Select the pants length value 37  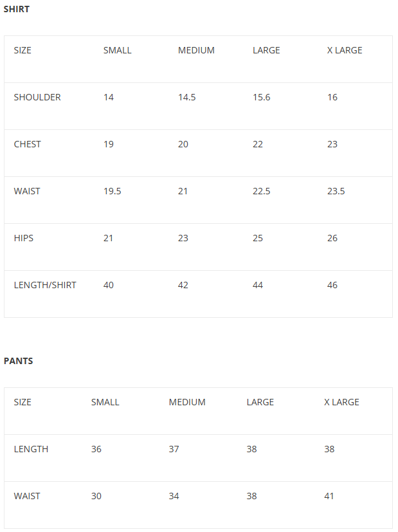pyautogui.click(x=174, y=449)
